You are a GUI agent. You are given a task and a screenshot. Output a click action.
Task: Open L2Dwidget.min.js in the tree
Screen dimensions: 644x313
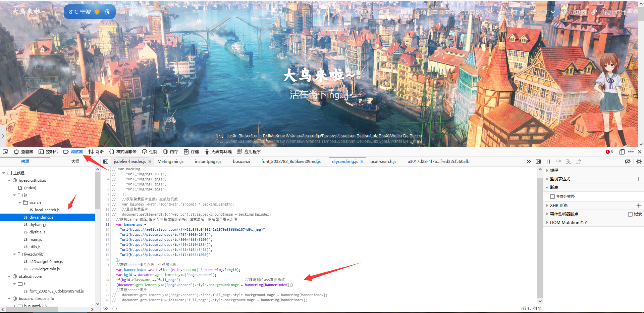click(44, 269)
